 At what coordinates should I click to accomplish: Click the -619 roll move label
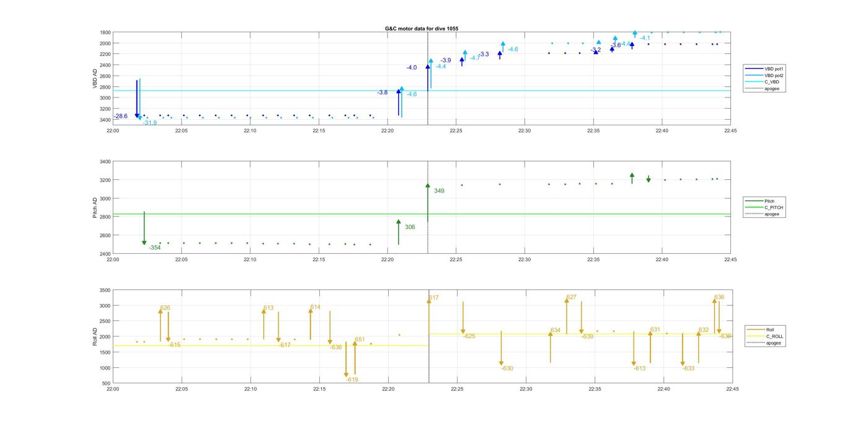pyautogui.click(x=352, y=379)
